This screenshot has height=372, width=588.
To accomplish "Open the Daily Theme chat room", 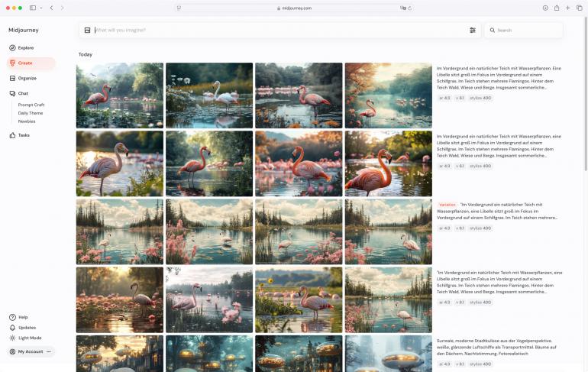I will (x=31, y=113).
